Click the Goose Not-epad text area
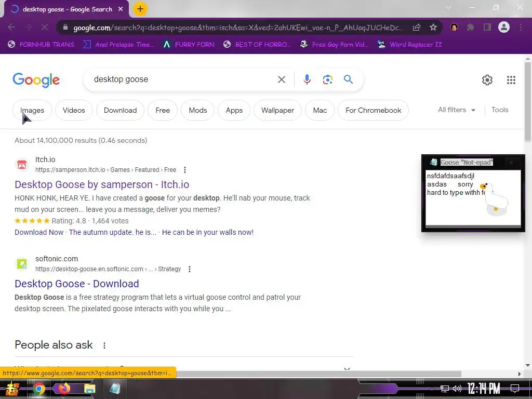 [473, 197]
